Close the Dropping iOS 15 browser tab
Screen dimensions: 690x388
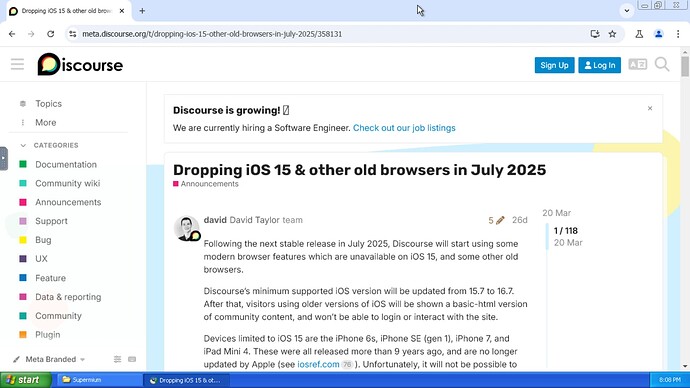coord(122,11)
